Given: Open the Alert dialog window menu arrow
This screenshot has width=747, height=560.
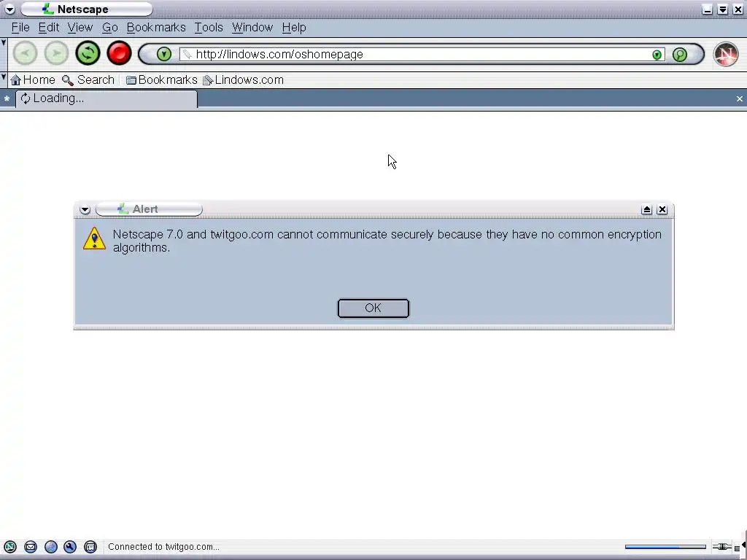Looking at the screenshot, I should 85,209.
